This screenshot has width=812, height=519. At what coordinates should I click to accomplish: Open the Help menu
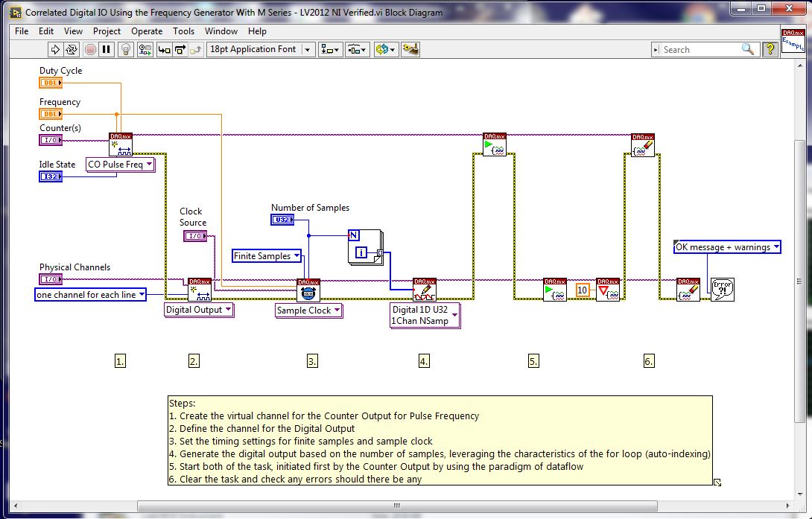[257, 31]
